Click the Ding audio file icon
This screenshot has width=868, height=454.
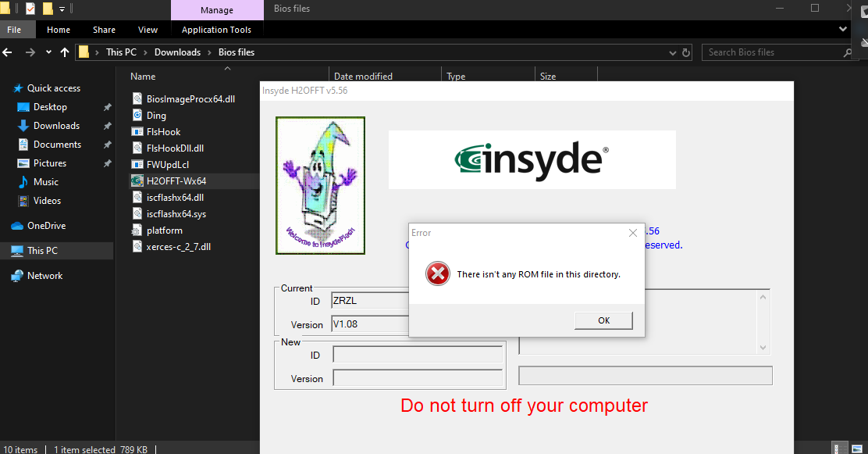(137, 116)
